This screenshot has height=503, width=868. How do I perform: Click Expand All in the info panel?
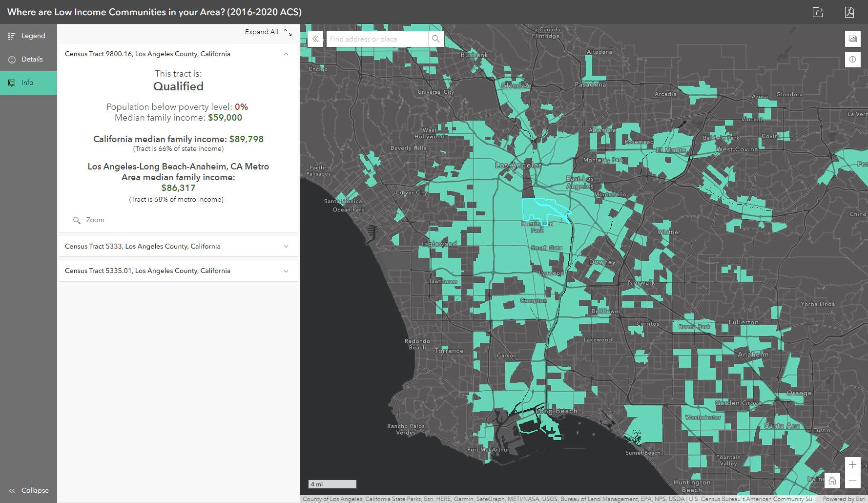(261, 31)
